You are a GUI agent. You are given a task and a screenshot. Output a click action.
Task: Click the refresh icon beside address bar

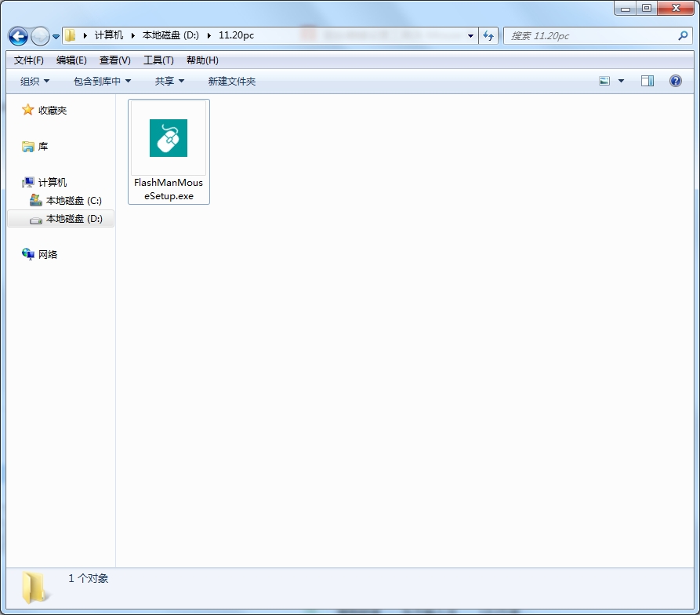coord(488,36)
